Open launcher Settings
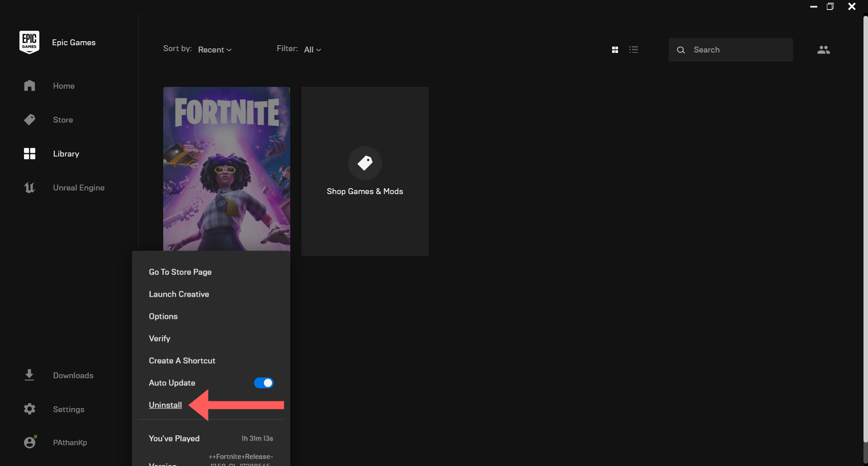 [69, 409]
